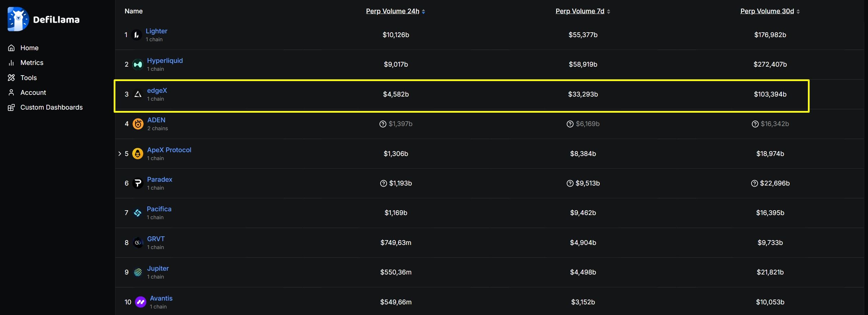
Task: Open the Hyperliquid protocol link
Action: click(165, 61)
